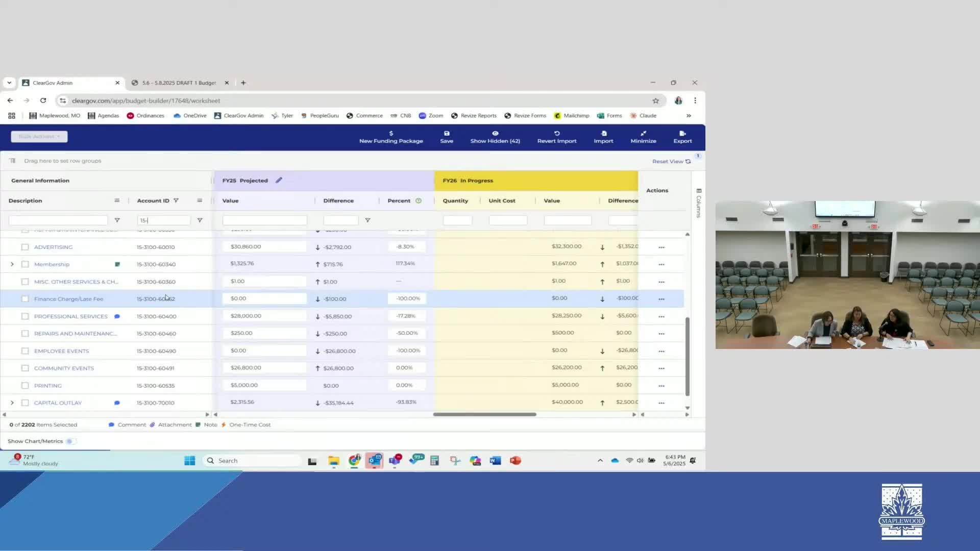Image resolution: width=980 pixels, height=551 pixels.
Task: Expand the CAPITAL OUTLAY row
Action: (12, 403)
